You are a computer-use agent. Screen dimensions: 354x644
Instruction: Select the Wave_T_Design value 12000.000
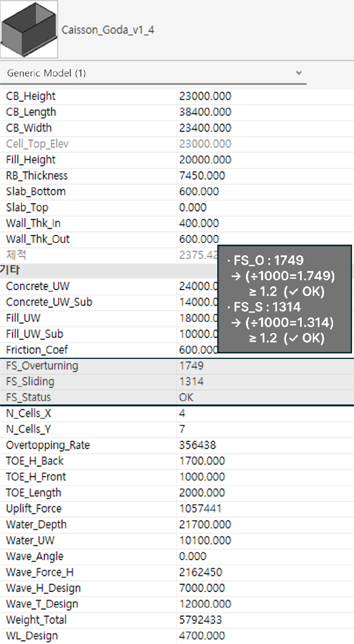point(205,604)
